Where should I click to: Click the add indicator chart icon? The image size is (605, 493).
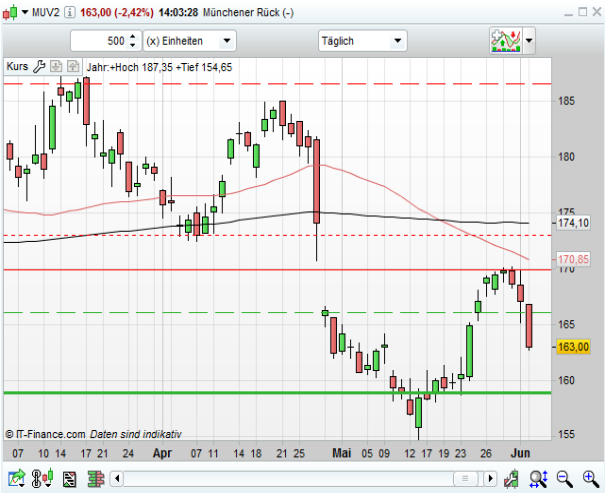pyautogui.click(x=506, y=40)
